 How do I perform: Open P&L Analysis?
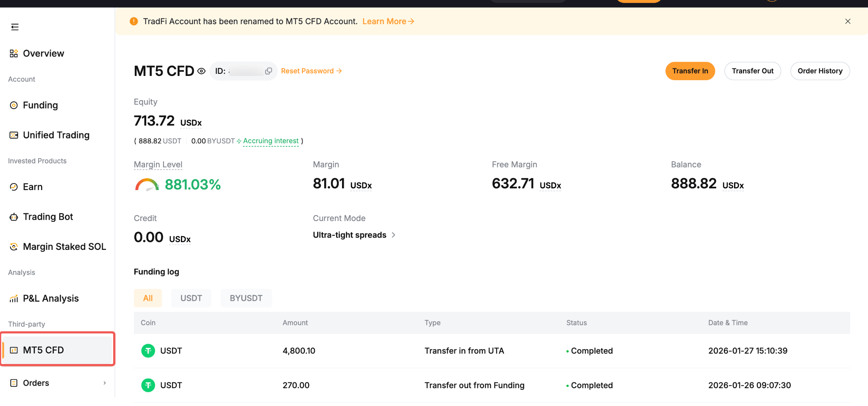(x=51, y=299)
